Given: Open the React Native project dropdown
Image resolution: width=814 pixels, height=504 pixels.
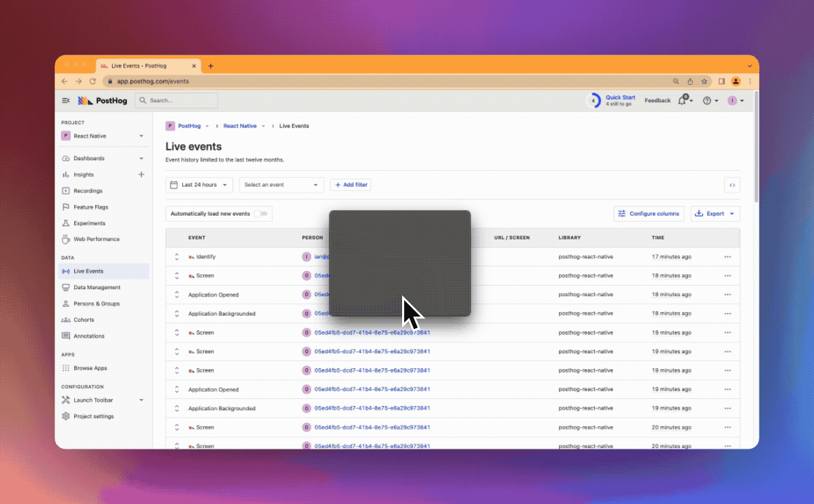Looking at the screenshot, I should tap(103, 136).
